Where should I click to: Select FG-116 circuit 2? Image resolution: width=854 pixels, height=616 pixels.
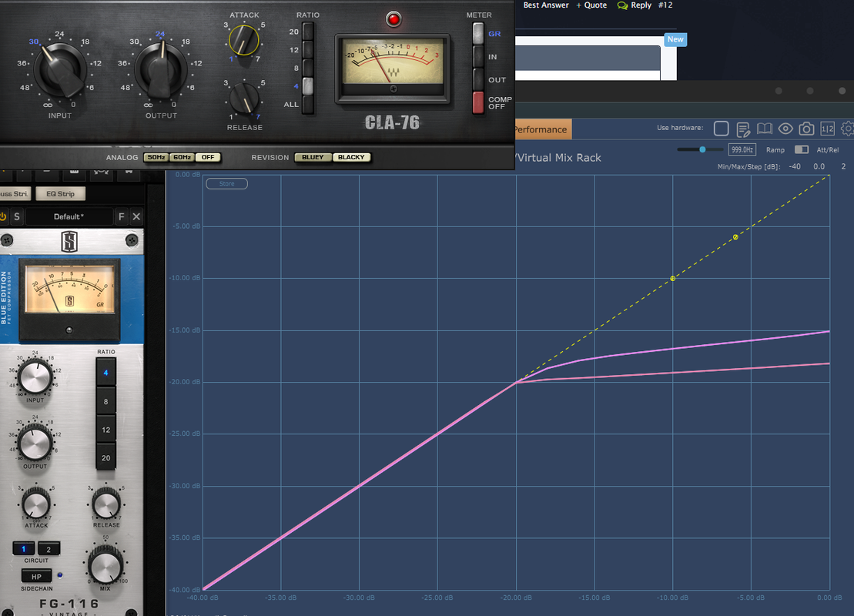point(49,549)
